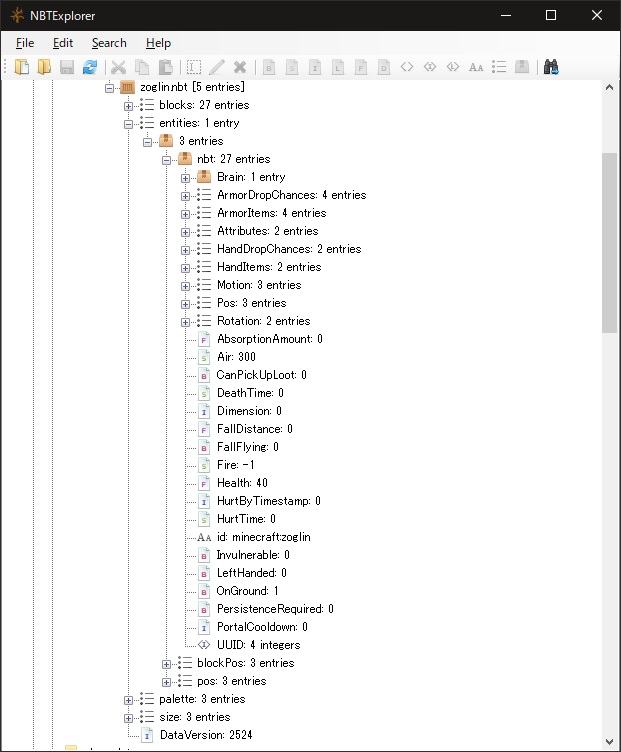Click the Add Byte Tag icon
Screen dimensions: 621x752
pyautogui.click(x=269, y=67)
